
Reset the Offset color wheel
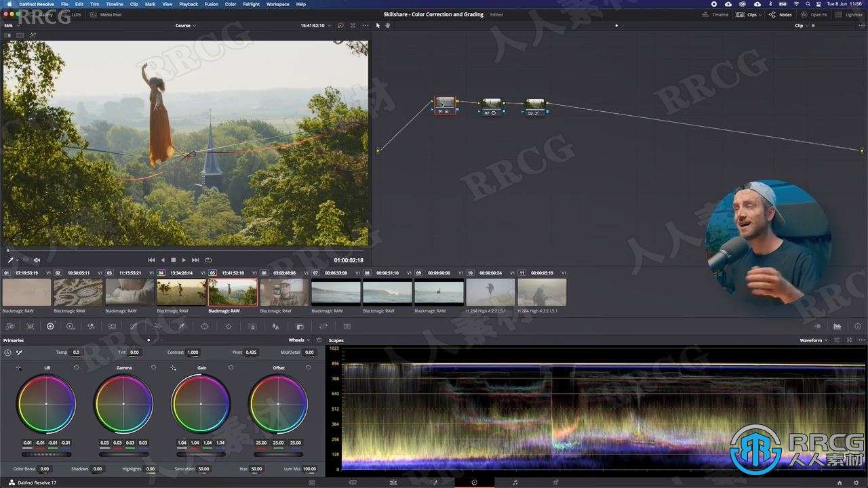[308, 367]
